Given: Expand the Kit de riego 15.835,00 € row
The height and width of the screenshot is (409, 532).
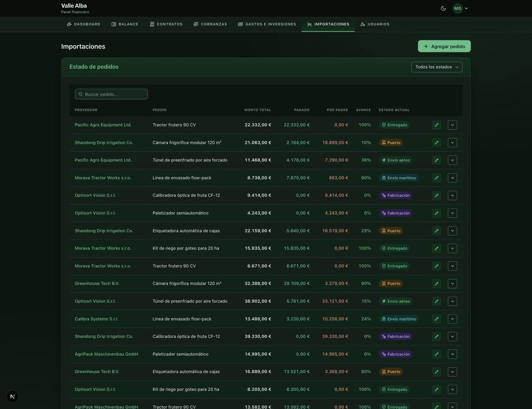Looking at the screenshot, I should tap(452, 248).
